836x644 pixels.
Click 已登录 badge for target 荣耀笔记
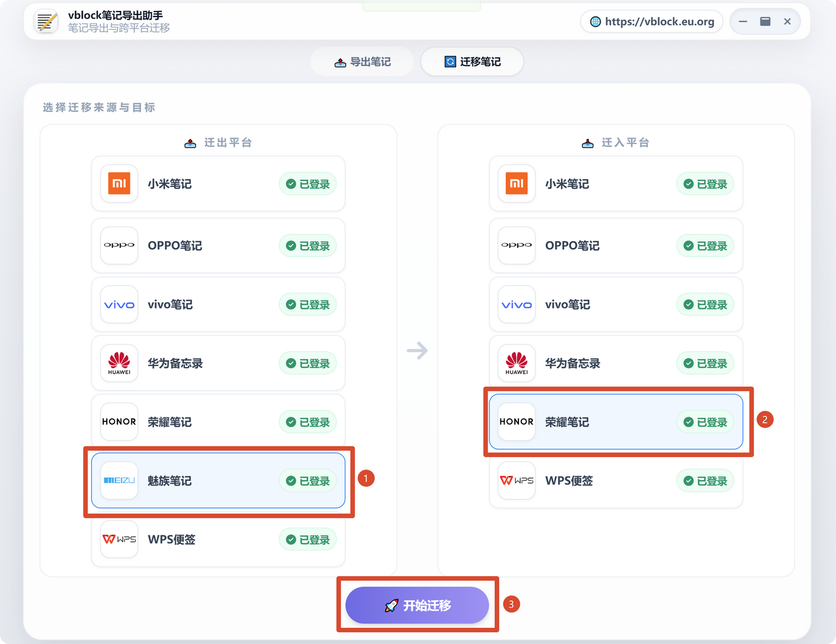coord(705,422)
